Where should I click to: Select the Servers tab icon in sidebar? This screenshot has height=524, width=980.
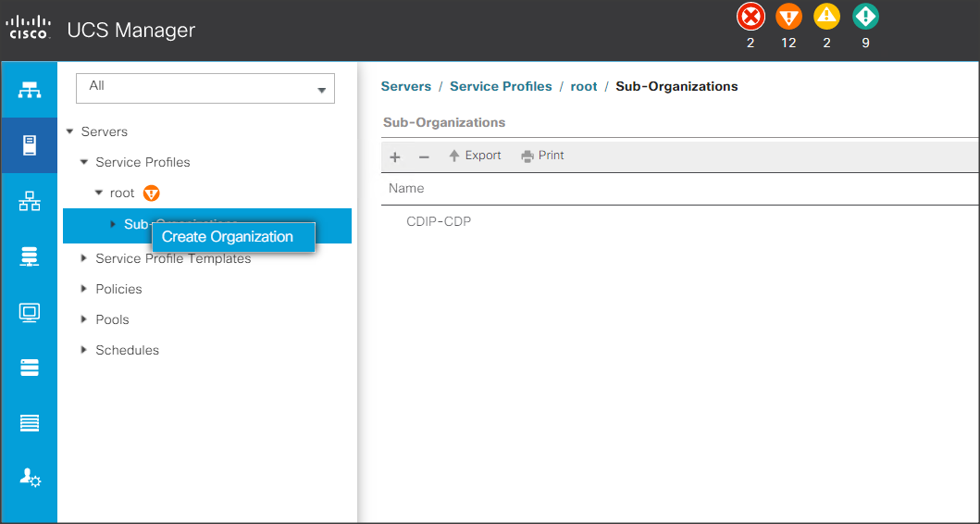tap(30, 145)
